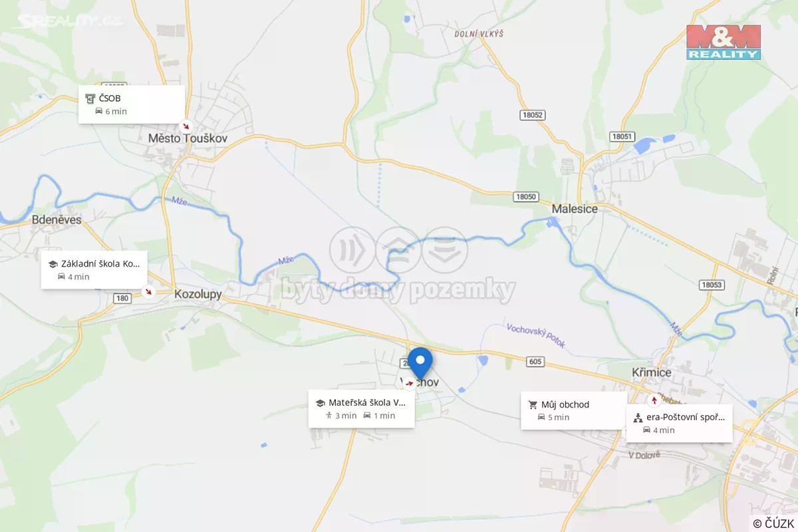This screenshot has height=532, width=798.
Task: Click the Malesice town label on map
Action: (x=575, y=209)
